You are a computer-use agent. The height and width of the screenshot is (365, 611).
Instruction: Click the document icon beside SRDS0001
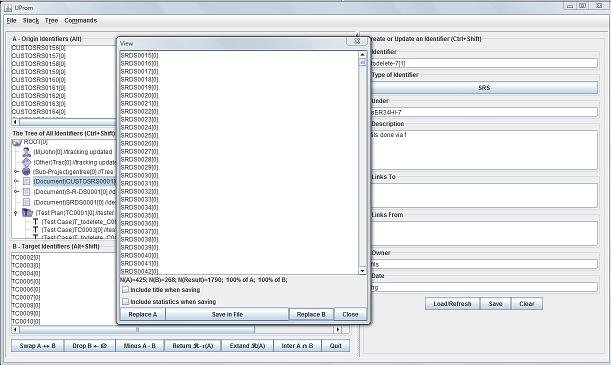(x=26, y=202)
